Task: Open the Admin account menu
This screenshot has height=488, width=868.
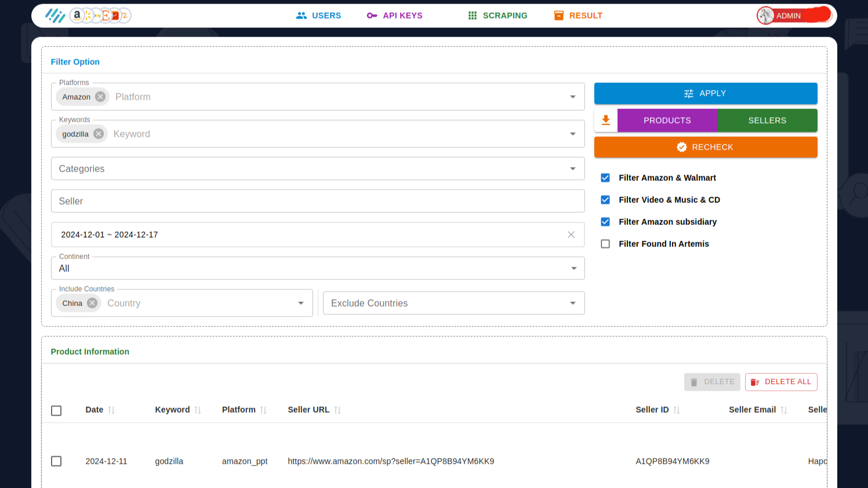Action: click(794, 16)
